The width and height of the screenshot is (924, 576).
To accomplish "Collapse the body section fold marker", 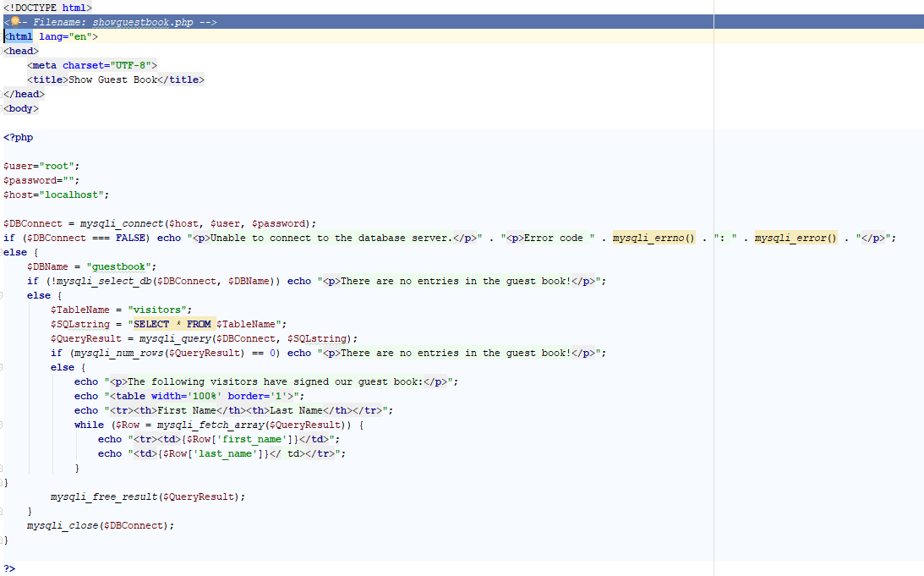I will pos(3,107).
